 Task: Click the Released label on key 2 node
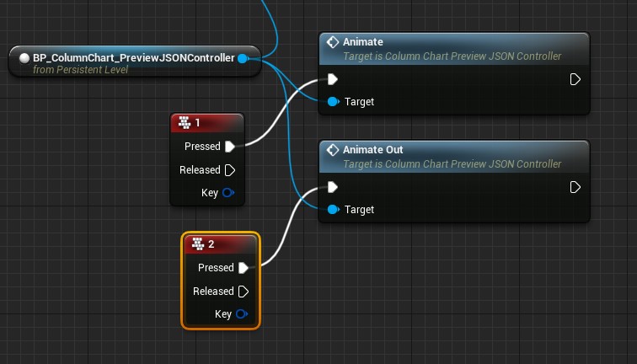pos(213,292)
